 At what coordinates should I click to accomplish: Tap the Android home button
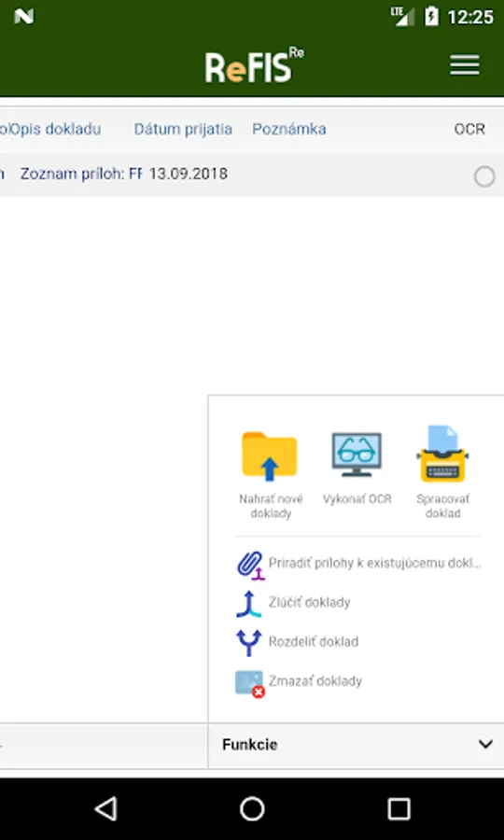click(252, 808)
